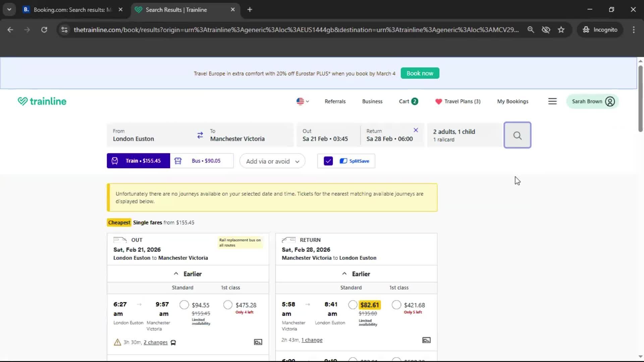
Task: Select the $94.55 Standard fare radio button
Action: point(184,305)
